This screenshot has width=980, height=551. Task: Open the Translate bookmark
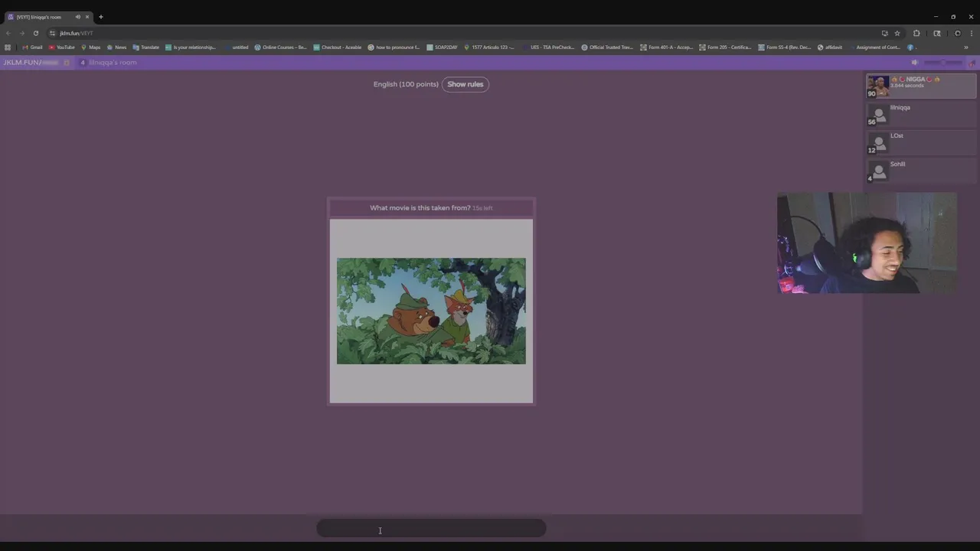(145, 47)
